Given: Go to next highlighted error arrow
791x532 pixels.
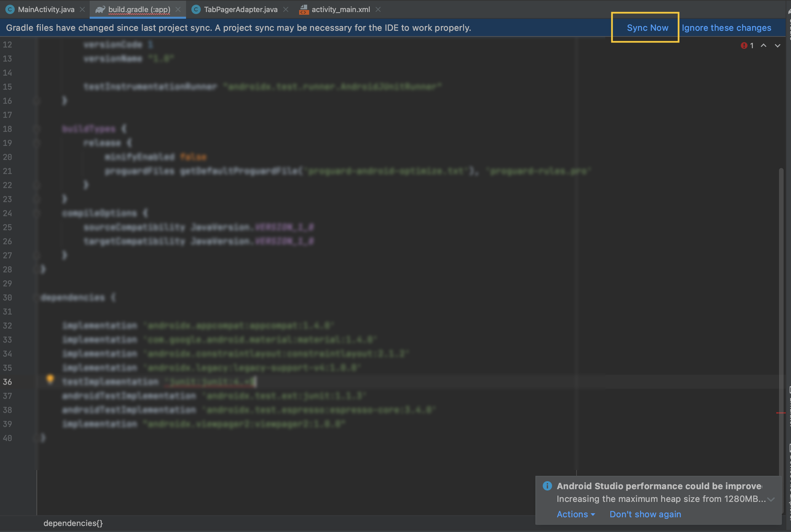Looking at the screenshot, I should point(777,46).
